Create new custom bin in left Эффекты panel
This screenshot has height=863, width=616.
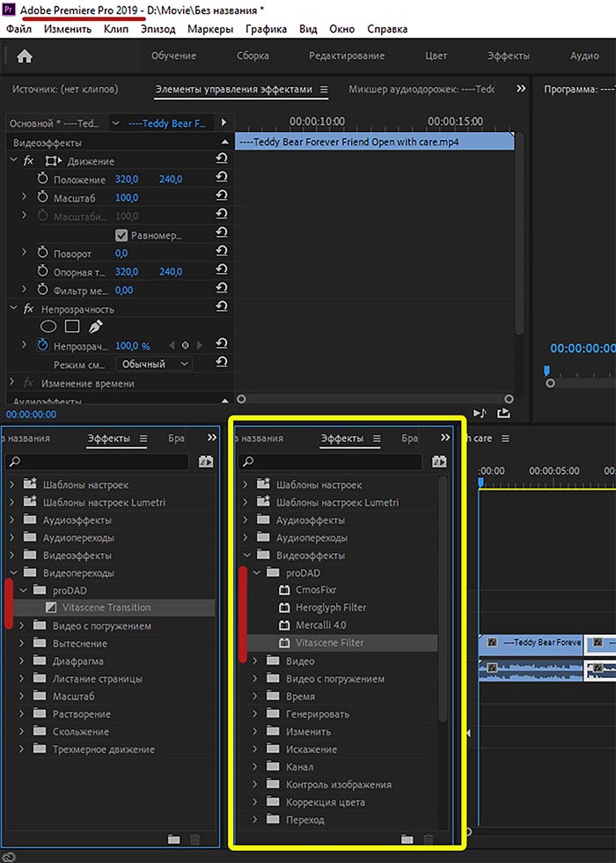(174, 839)
